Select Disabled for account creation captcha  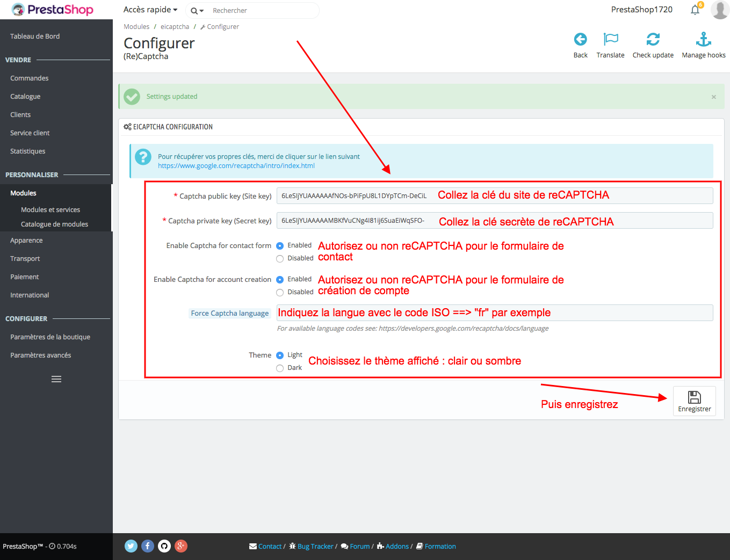pyautogui.click(x=280, y=293)
